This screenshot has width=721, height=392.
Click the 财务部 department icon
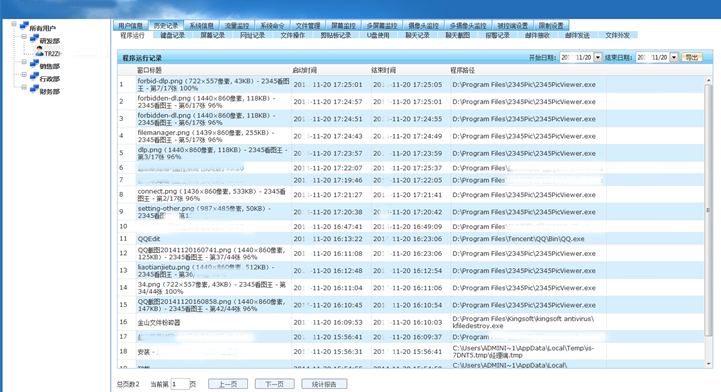click(34, 89)
